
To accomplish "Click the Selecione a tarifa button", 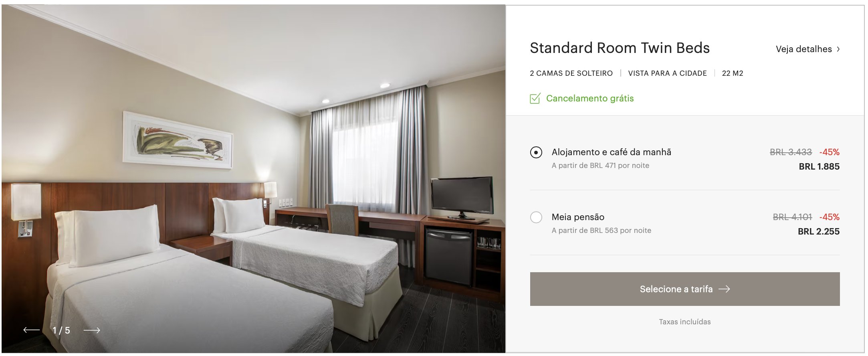I will (685, 289).
